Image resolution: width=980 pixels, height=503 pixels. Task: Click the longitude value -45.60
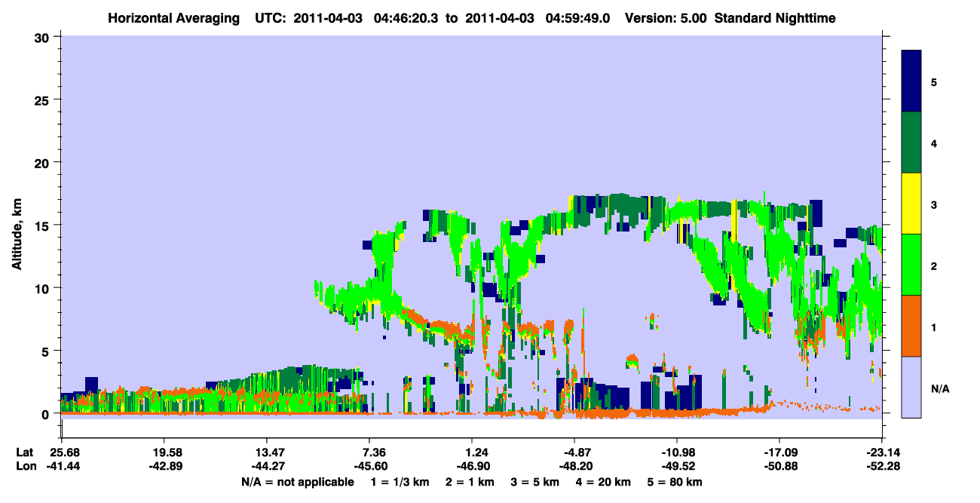[369, 466]
